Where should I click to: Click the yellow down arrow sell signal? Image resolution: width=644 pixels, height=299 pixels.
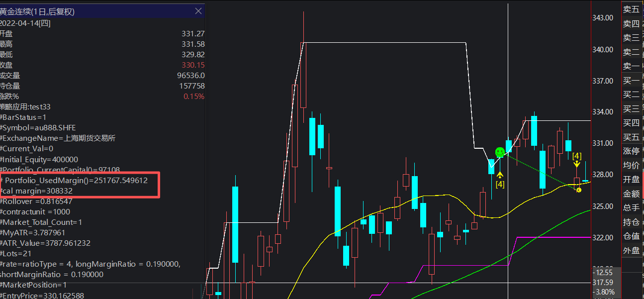tap(577, 164)
